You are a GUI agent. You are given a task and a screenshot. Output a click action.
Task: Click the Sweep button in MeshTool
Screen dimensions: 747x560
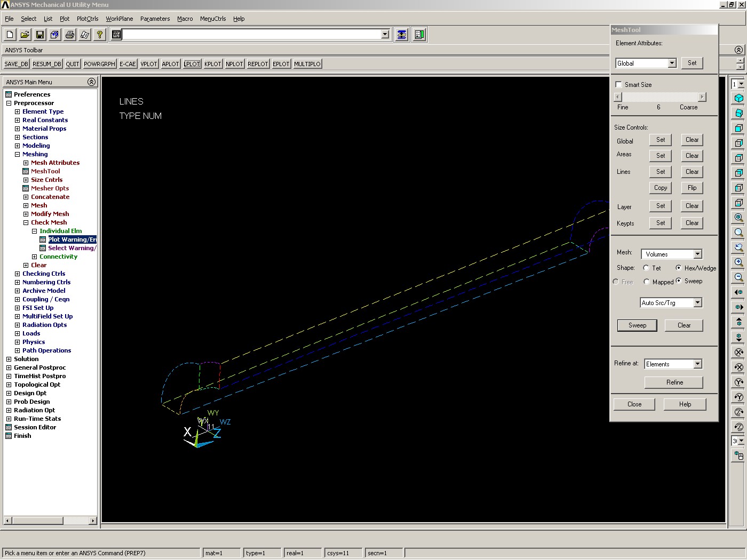point(637,325)
